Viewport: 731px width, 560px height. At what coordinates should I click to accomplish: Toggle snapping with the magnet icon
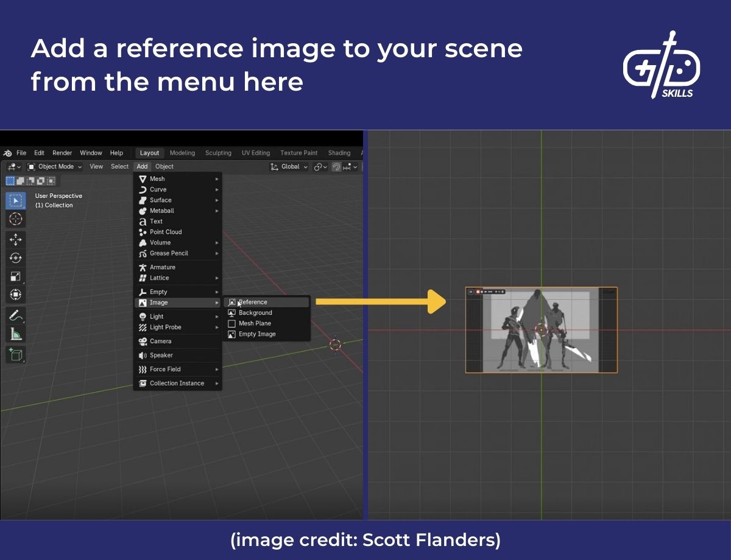click(336, 166)
